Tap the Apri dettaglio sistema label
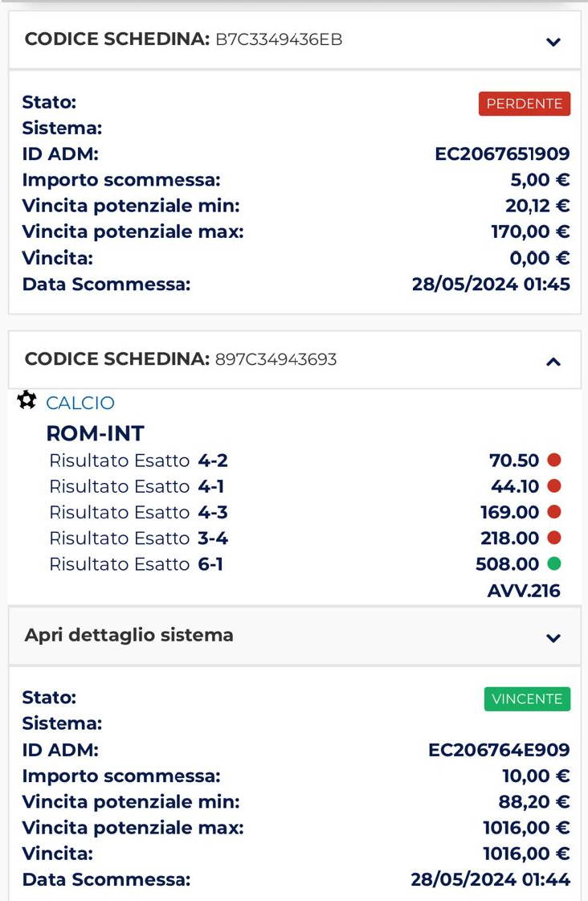The height and width of the screenshot is (901, 588). (129, 635)
